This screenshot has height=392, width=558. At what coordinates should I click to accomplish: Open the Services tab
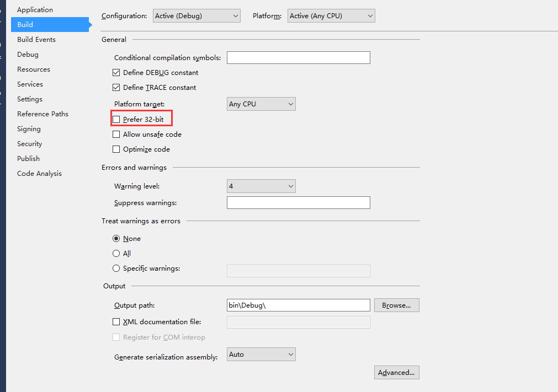30,84
